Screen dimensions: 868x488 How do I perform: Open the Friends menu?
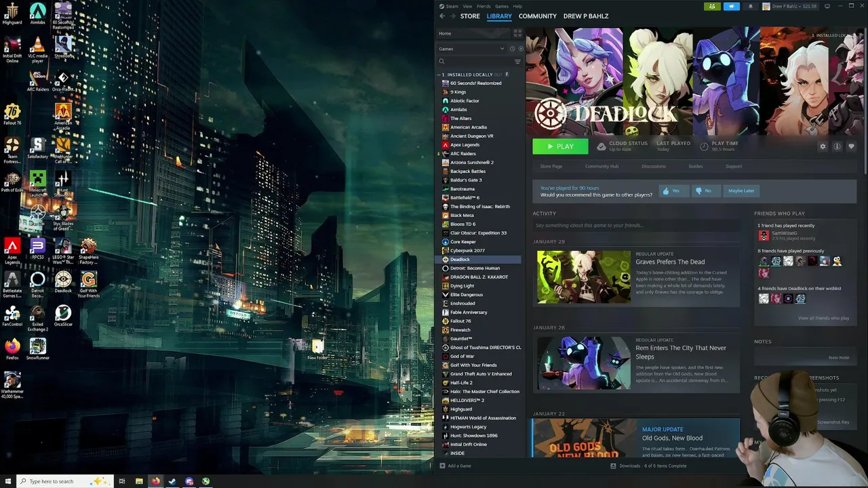484,6
